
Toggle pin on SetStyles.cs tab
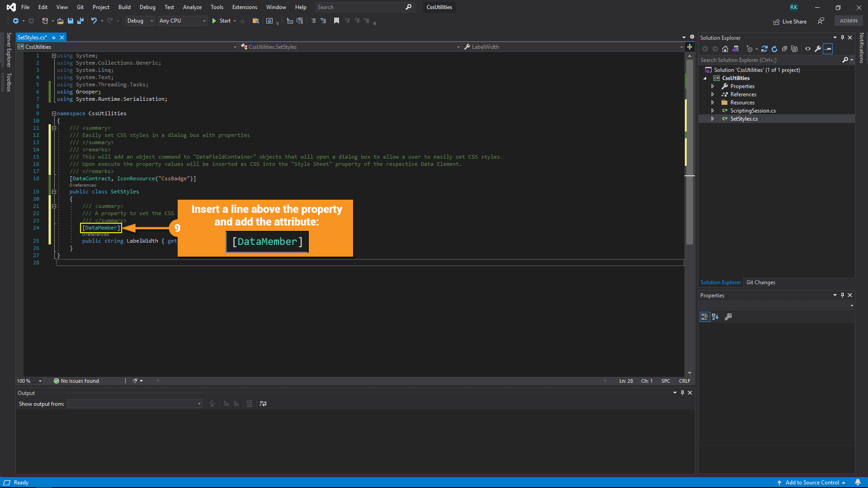tap(53, 38)
